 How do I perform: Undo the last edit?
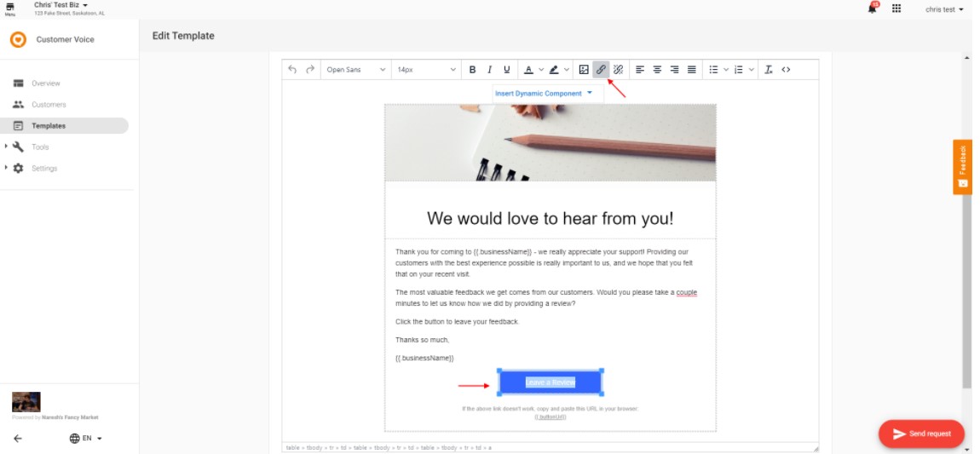pyautogui.click(x=292, y=69)
